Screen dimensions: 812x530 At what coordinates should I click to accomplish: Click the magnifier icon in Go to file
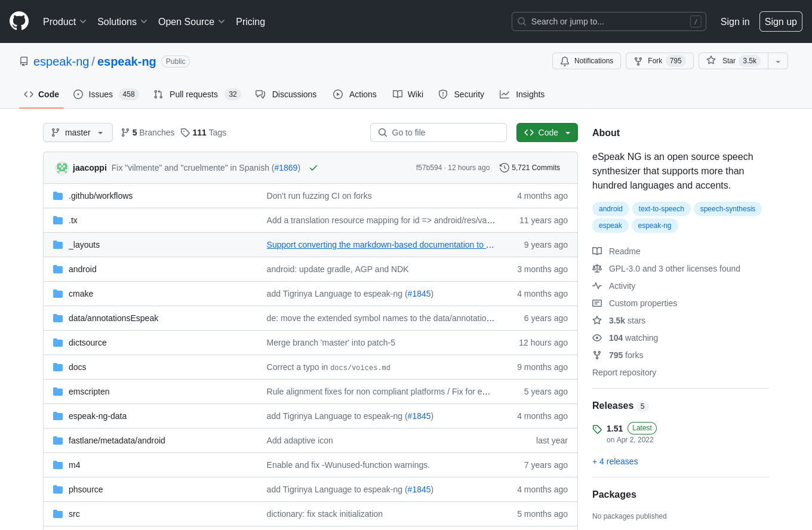(x=383, y=132)
